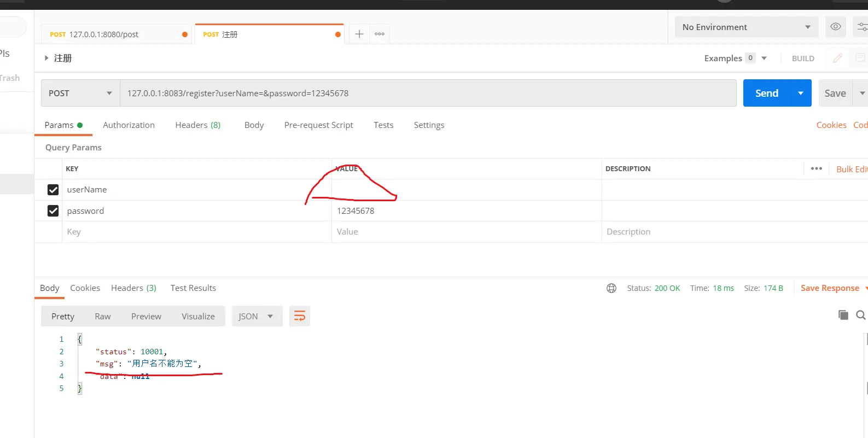Click the userName value field

tap(466, 190)
